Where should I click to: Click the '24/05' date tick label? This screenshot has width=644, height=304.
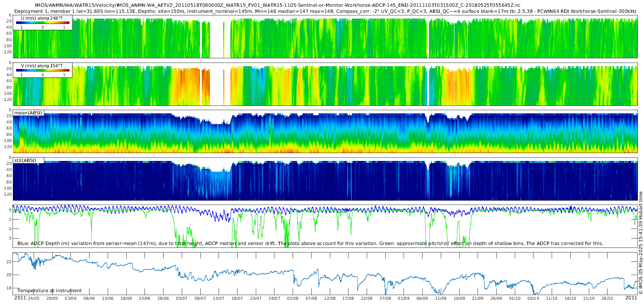(x=34, y=298)
